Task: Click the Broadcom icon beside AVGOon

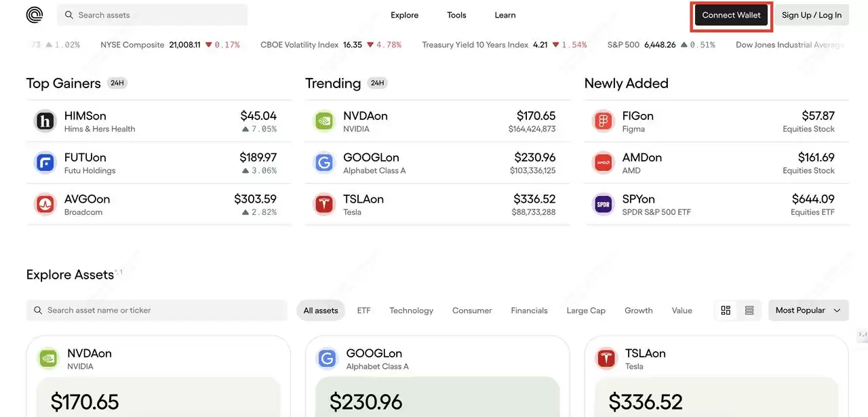Action: point(45,204)
